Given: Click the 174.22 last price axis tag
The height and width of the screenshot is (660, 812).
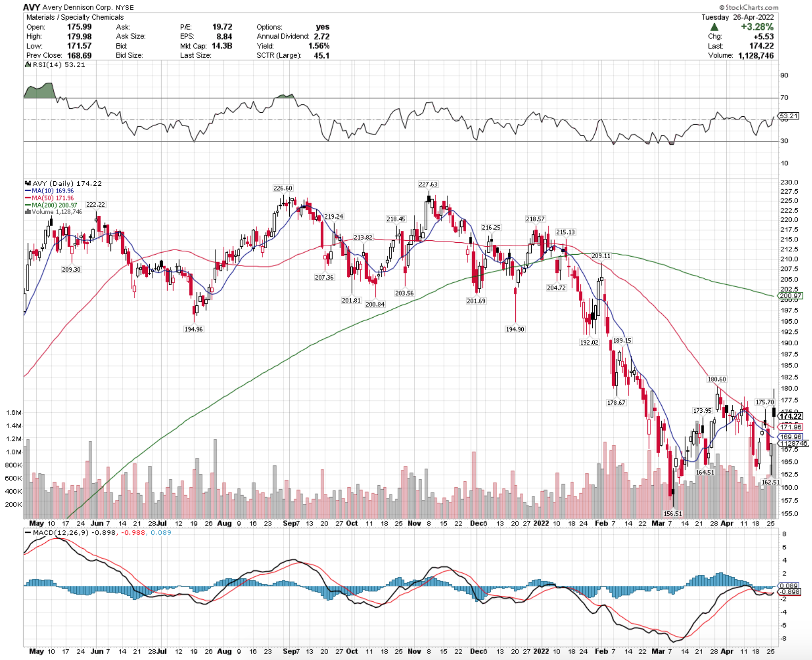Looking at the screenshot, I should pyautogui.click(x=791, y=417).
